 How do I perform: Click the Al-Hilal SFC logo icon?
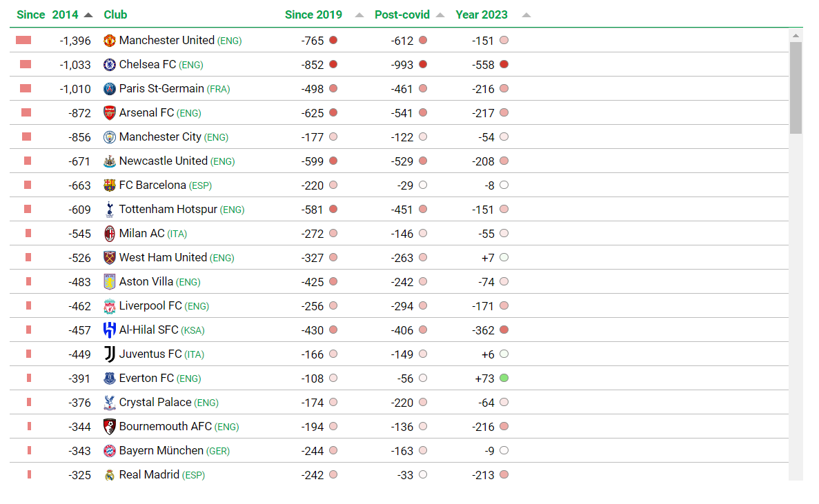pyautogui.click(x=109, y=330)
